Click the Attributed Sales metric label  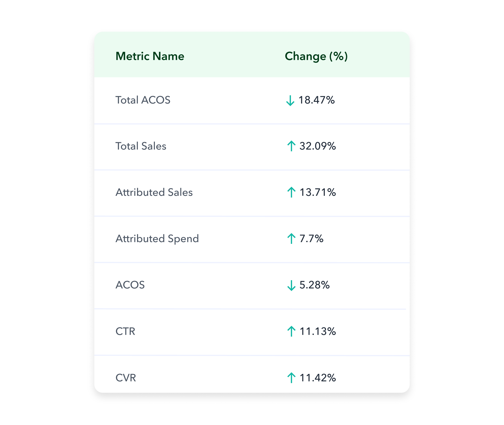click(154, 192)
